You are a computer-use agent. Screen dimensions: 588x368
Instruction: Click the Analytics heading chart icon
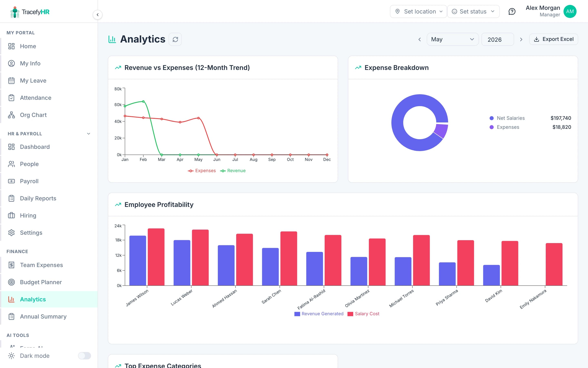coord(112,39)
